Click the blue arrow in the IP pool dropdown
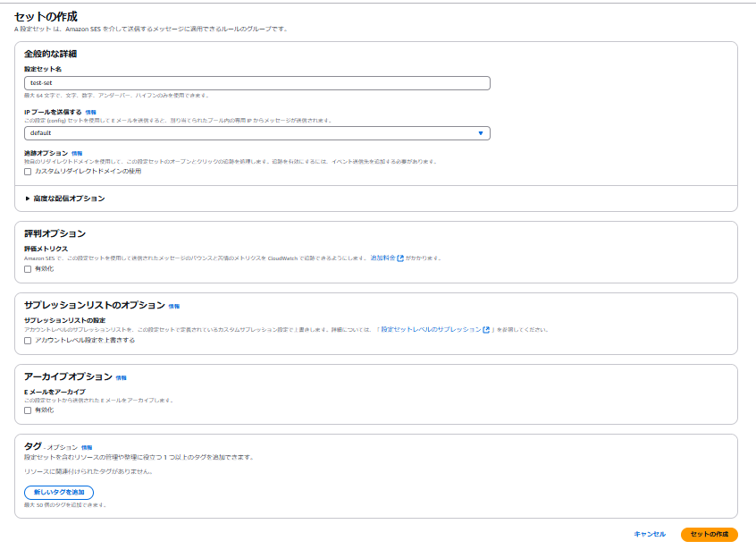The height and width of the screenshot is (558, 756). 480,133
